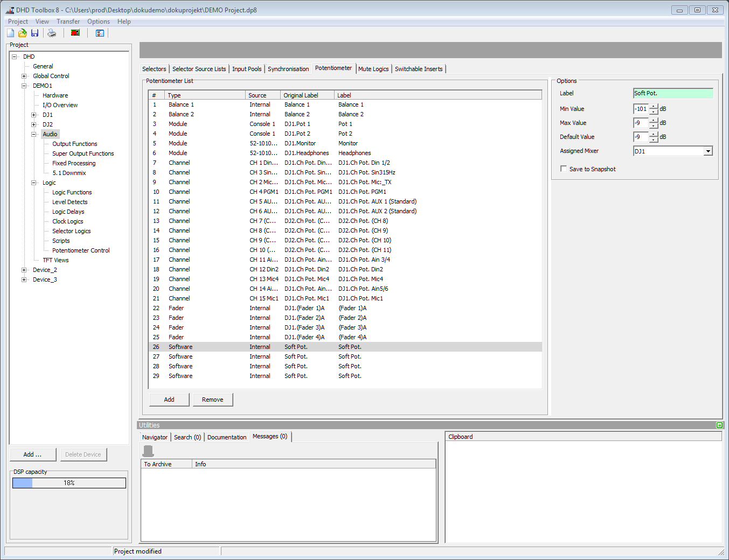This screenshot has height=560, width=729.
Task: Open the Project menu
Action: 18,22
